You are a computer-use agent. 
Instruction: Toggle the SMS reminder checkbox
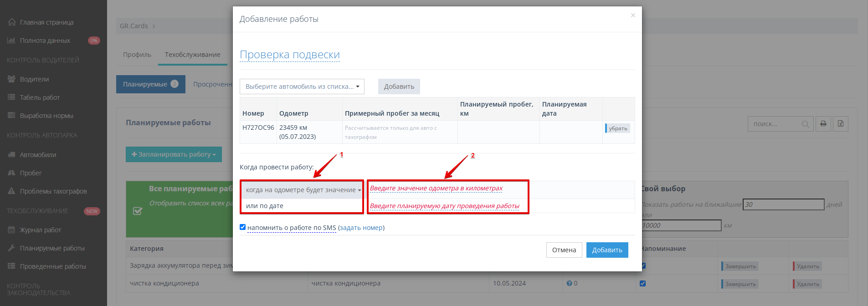click(243, 227)
